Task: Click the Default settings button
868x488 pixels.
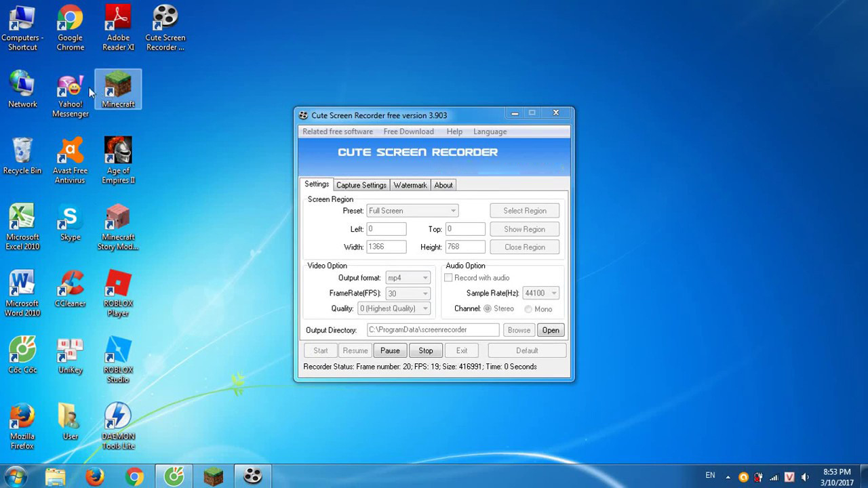Action: point(527,350)
